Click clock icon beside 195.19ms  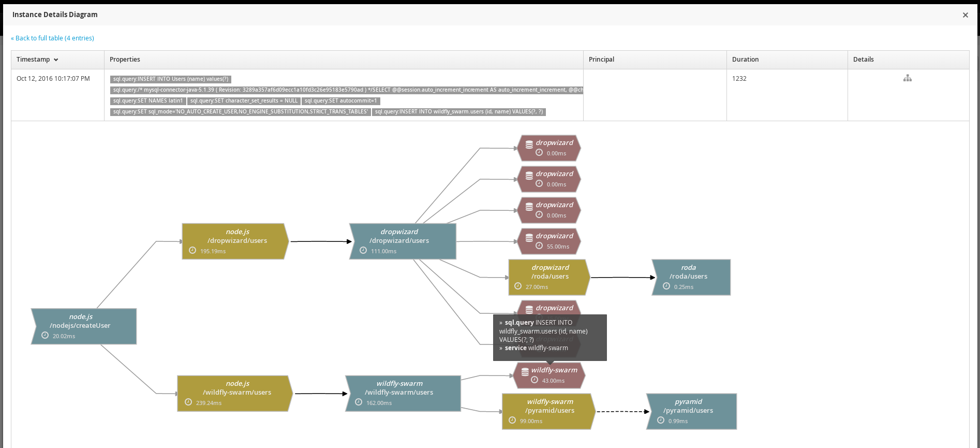click(192, 251)
